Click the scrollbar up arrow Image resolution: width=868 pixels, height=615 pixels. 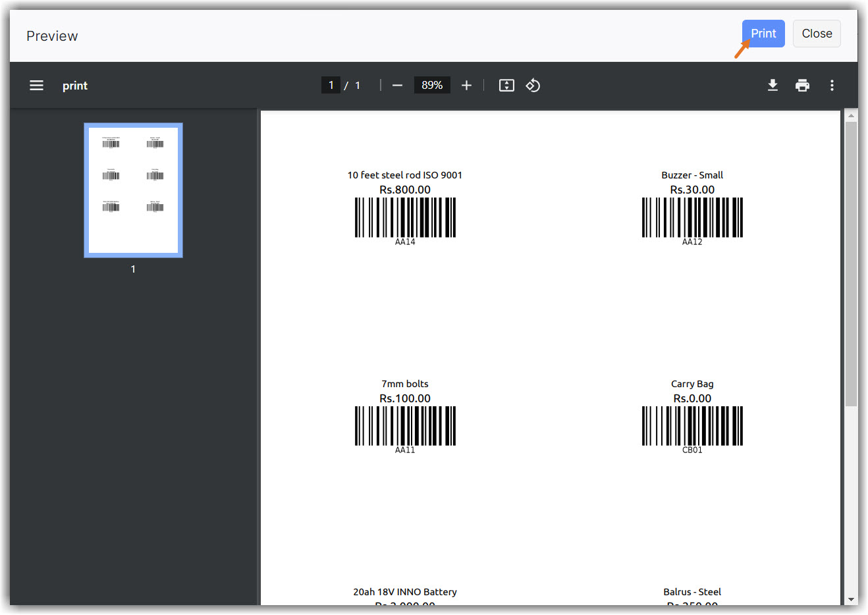coord(851,115)
